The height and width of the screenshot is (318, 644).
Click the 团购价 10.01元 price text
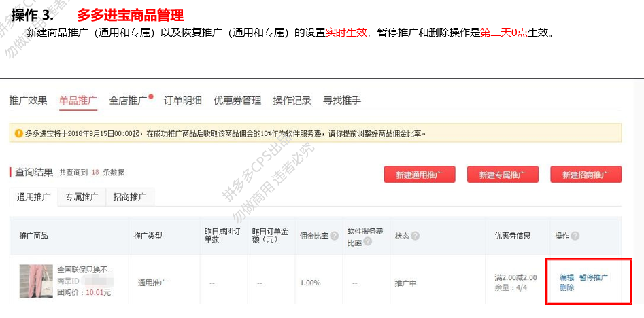click(84, 293)
